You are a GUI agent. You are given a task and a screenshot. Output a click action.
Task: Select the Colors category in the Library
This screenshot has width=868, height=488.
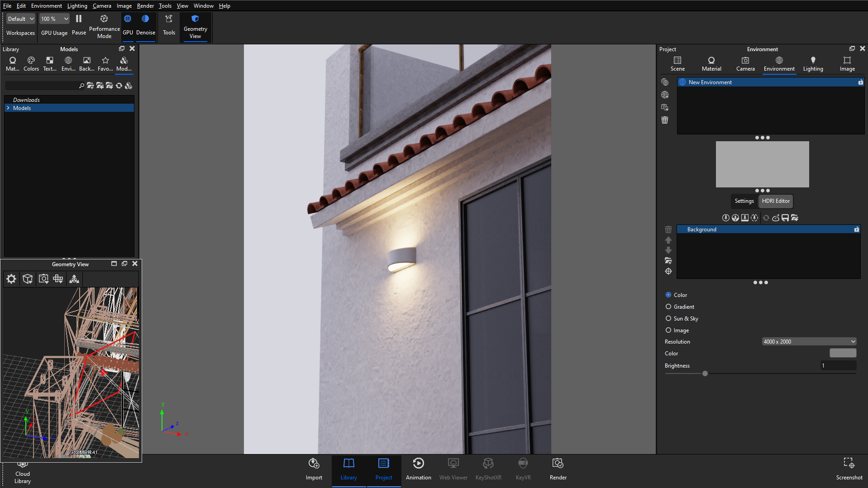pos(31,62)
